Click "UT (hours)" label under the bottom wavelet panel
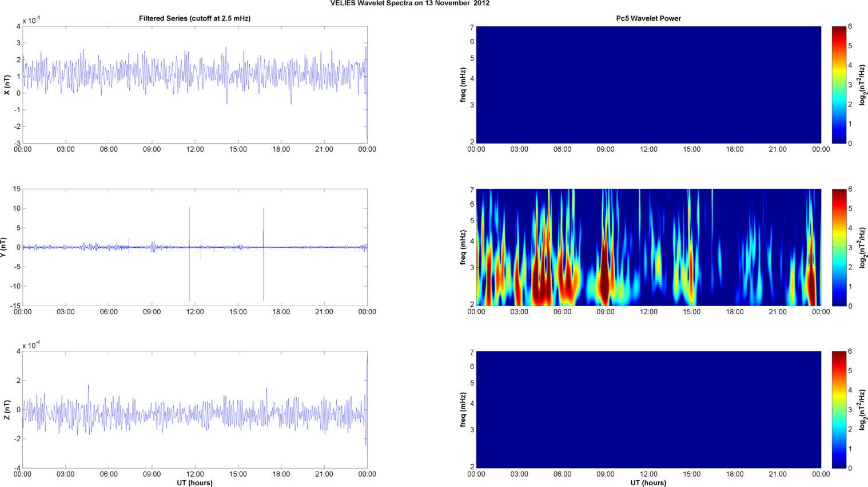Viewport: 868px width, 487px height. (x=648, y=482)
